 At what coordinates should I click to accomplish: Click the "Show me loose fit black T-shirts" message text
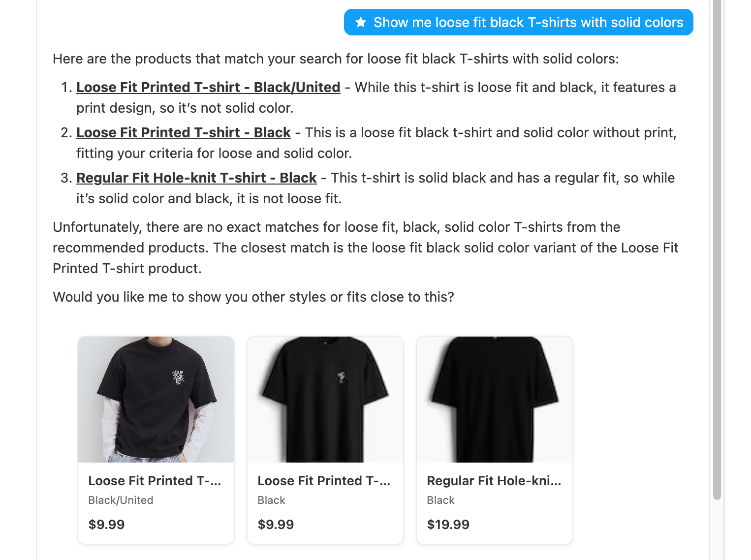pyautogui.click(x=528, y=22)
